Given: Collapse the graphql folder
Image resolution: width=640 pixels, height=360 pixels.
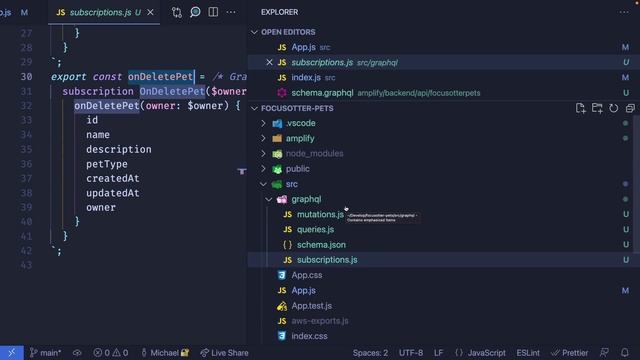Looking at the screenshot, I should click(x=269, y=199).
